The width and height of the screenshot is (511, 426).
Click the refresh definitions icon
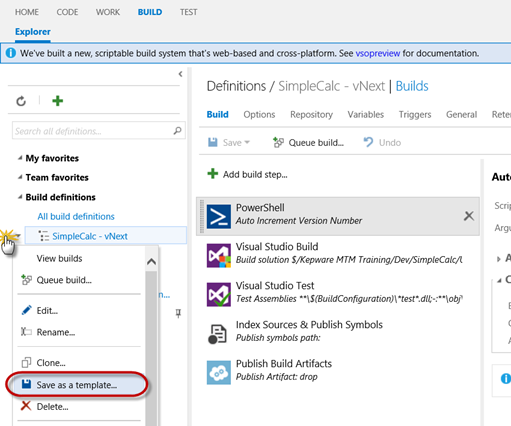click(21, 101)
